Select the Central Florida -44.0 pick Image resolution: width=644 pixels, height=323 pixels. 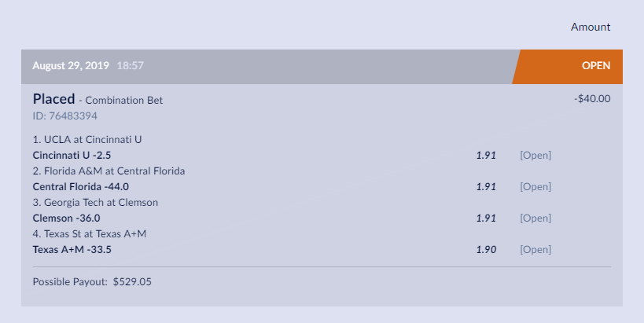pos(80,186)
